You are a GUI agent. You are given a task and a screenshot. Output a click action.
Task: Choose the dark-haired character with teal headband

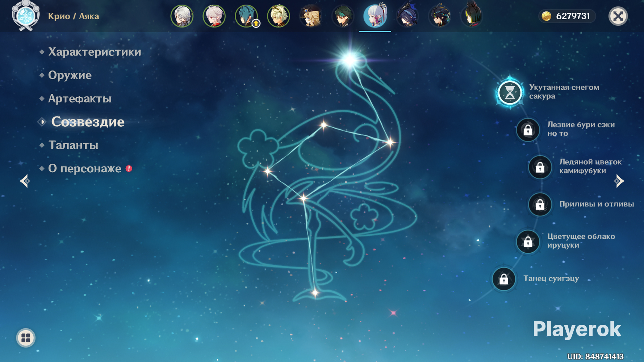pos(439,16)
